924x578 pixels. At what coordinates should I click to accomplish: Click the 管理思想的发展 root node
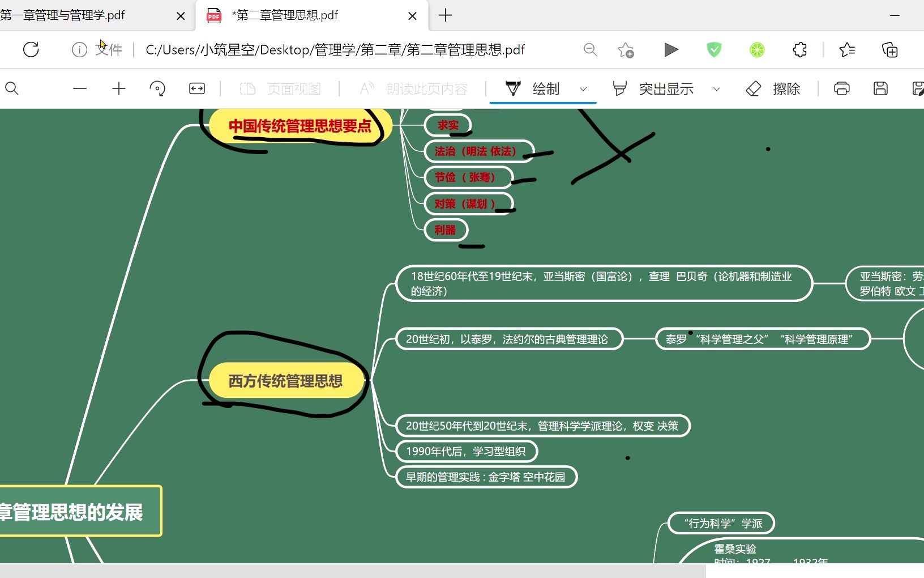pos(80,511)
